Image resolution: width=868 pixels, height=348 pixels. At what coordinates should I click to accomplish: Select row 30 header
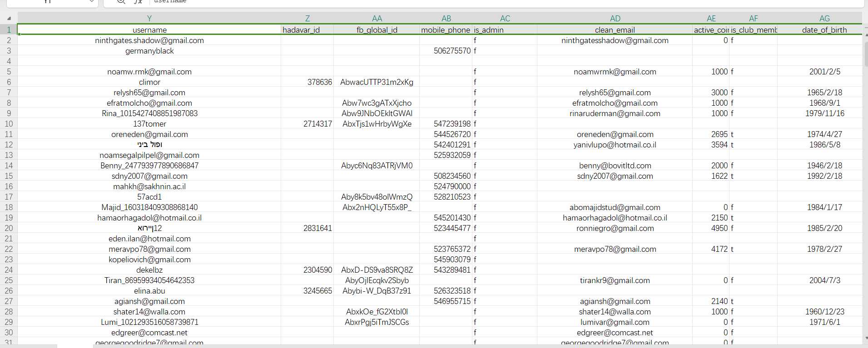(9, 332)
